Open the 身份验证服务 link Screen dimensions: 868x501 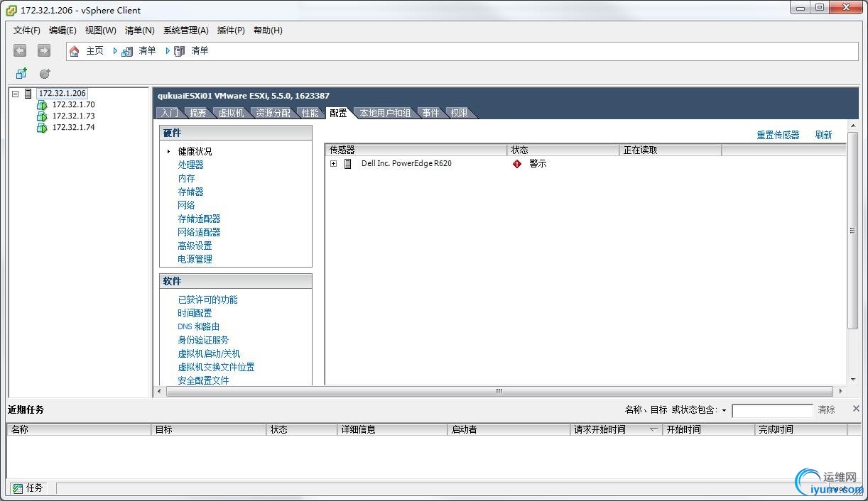point(203,340)
